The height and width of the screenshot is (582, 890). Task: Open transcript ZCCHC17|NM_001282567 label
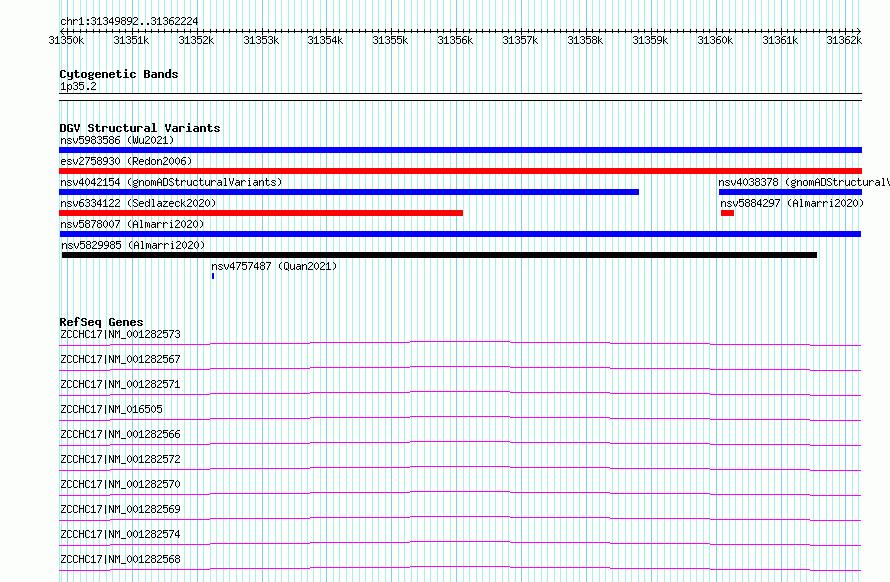tap(120, 359)
